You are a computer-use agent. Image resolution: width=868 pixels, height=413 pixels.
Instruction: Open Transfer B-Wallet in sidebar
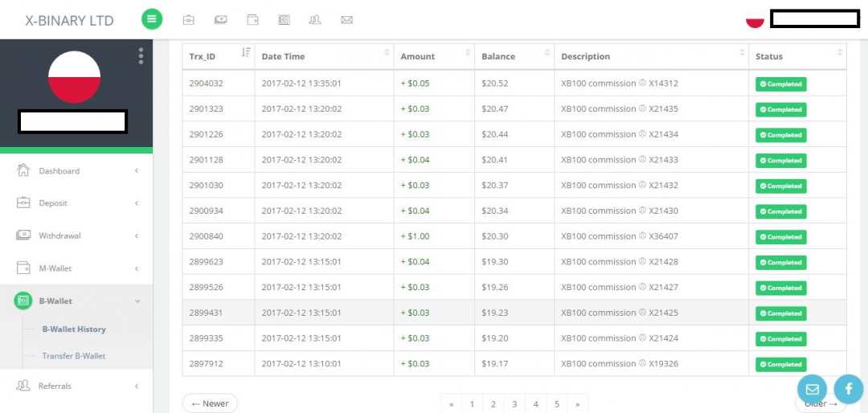74,356
